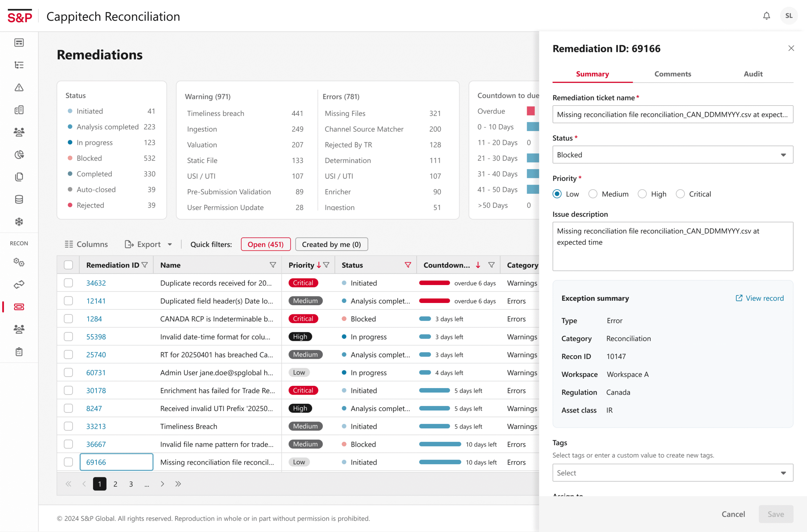Check the row for remediation 69166
Image resolution: width=807 pixels, height=532 pixels.
(x=68, y=462)
